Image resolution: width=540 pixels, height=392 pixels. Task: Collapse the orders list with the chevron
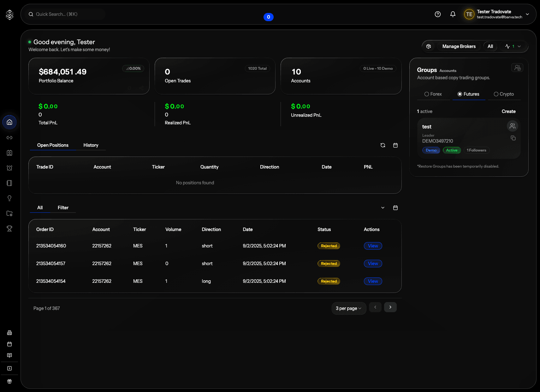[383, 208]
